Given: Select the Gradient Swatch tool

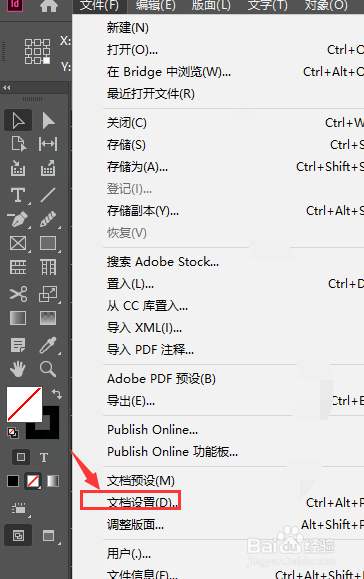Looking at the screenshot, I should tap(18, 318).
